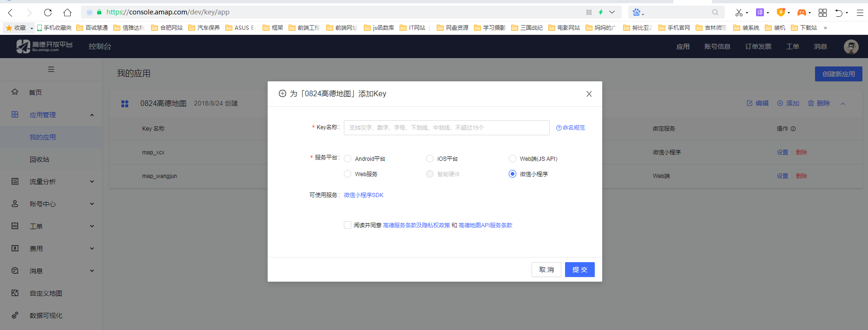
Task: Click the 创建新应用 button
Action: pos(839,74)
